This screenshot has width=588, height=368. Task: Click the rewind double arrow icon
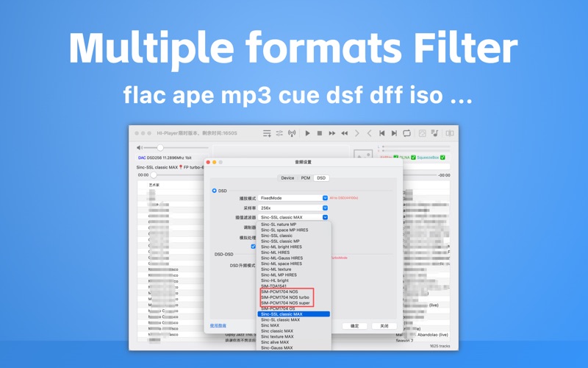click(344, 133)
